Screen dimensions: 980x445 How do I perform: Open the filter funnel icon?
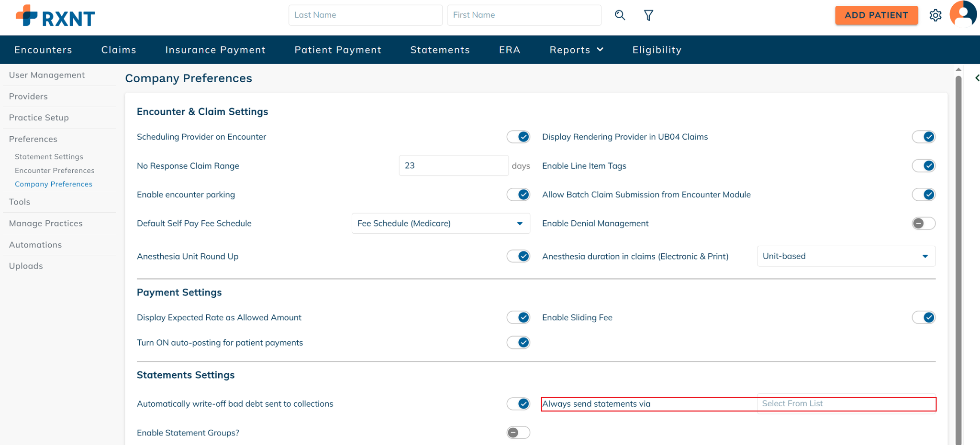tap(648, 15)
